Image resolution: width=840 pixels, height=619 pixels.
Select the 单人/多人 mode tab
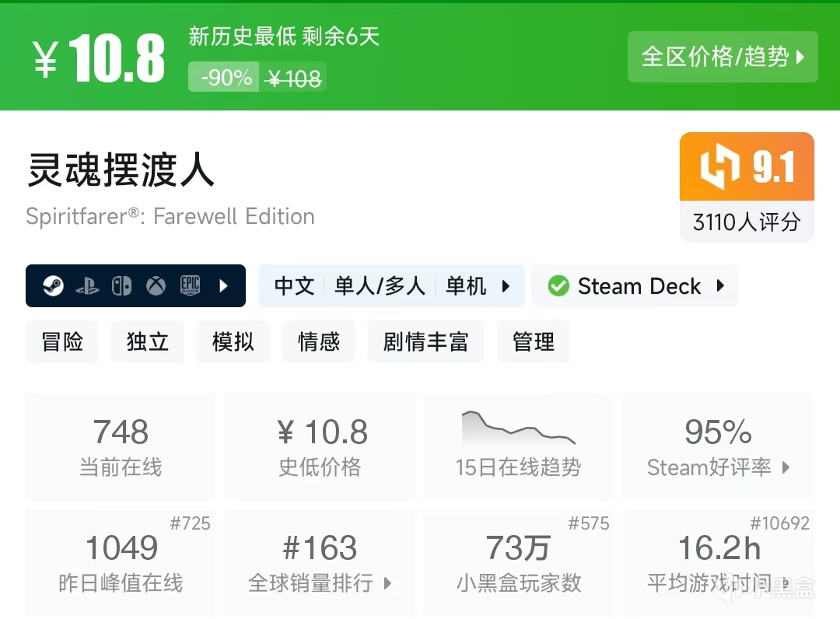tap(379, 286)
